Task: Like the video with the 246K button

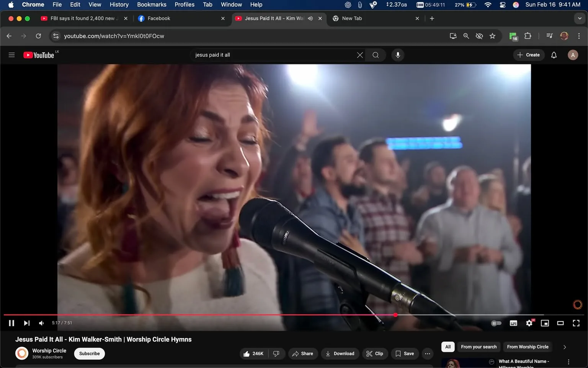Action: coord(253,353)
